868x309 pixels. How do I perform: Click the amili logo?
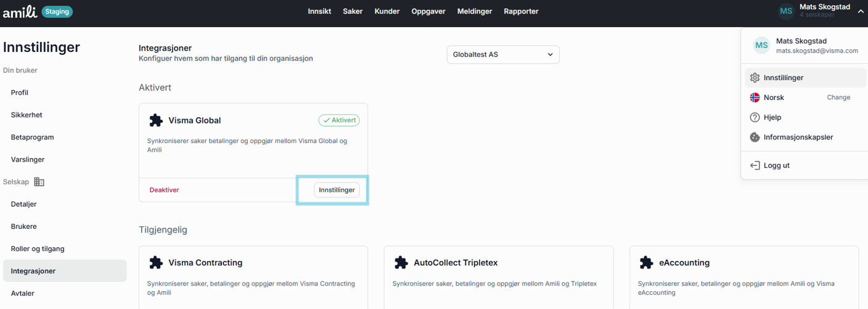pos(20,11)
